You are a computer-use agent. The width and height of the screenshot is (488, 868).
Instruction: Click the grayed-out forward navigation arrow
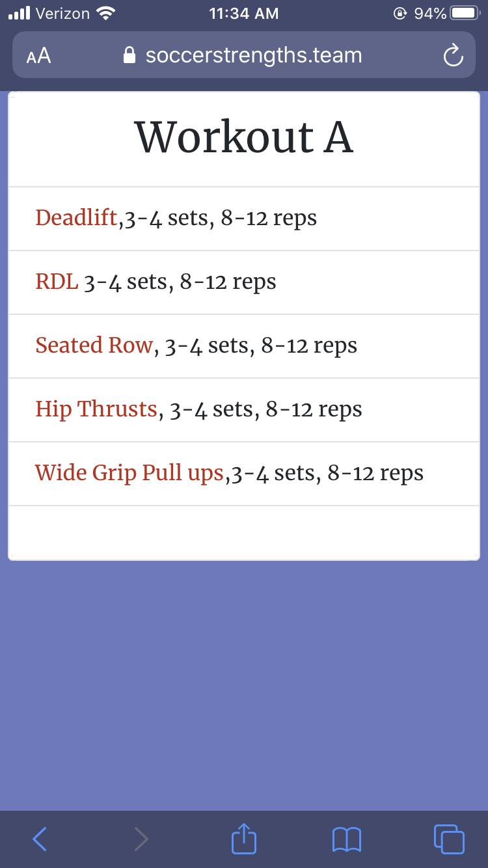[141, 839]
